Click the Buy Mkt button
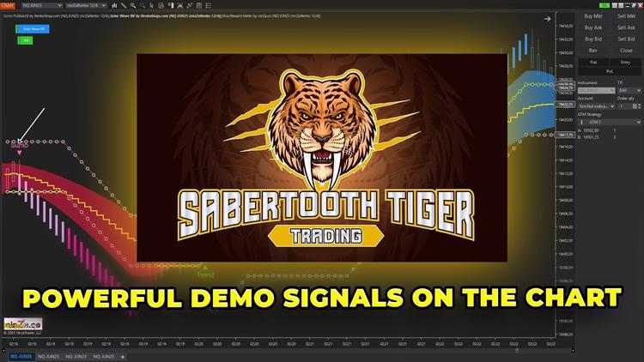The height and width of the screenshot is (362, 644). (x=593, y=16)
